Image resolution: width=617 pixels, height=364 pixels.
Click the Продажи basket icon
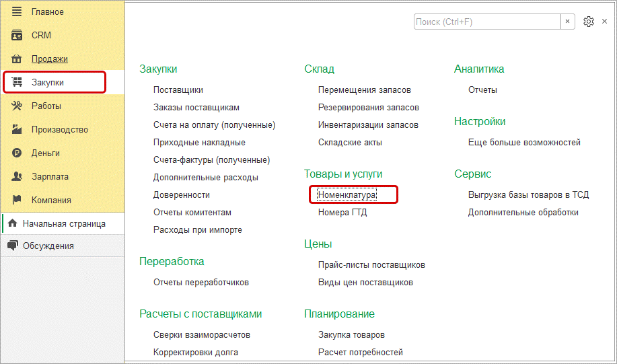tap(17, 59)
